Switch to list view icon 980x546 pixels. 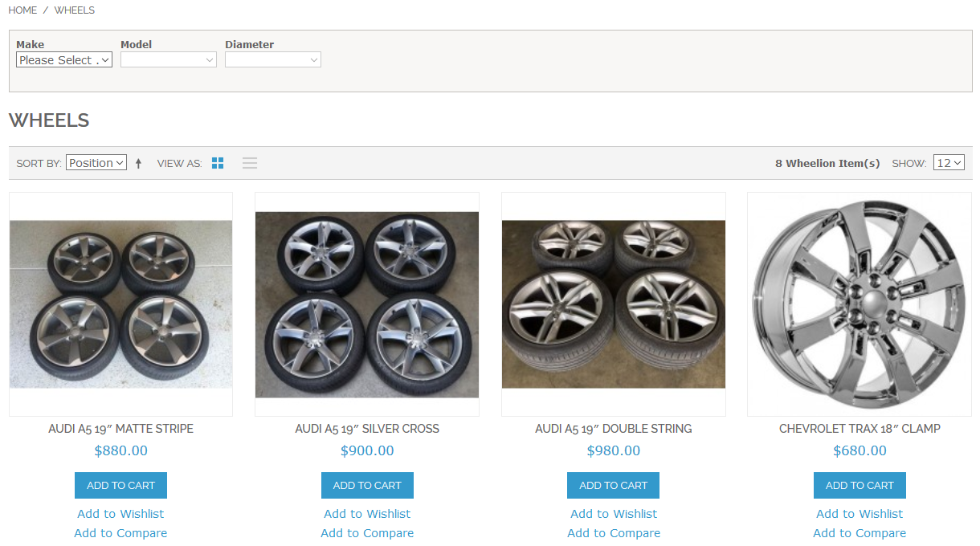click(250, 163)
